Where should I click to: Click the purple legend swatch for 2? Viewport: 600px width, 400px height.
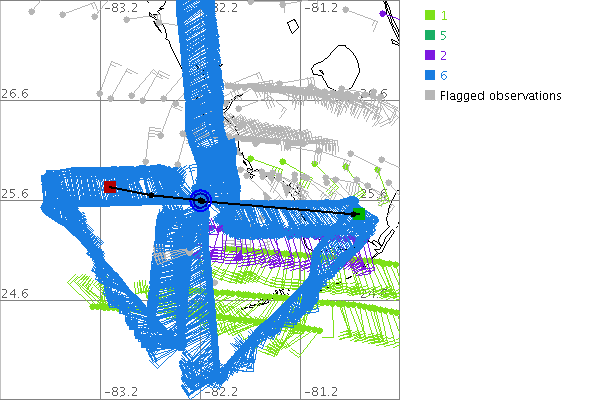(430, 56)
